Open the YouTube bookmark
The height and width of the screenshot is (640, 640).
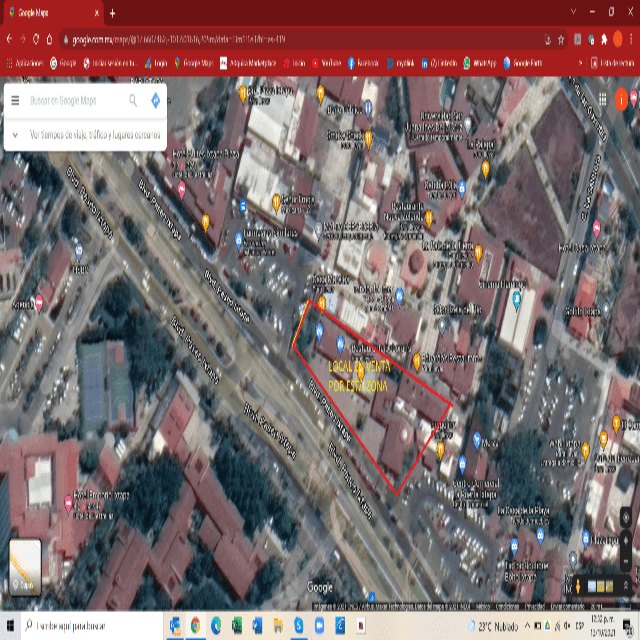pos(325,62)
